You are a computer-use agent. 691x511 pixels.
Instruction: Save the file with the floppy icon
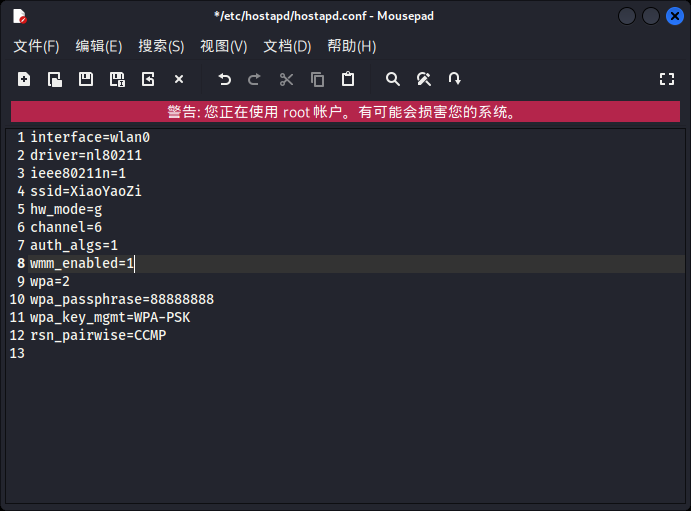pyautogui.click(x=85, y=79)
